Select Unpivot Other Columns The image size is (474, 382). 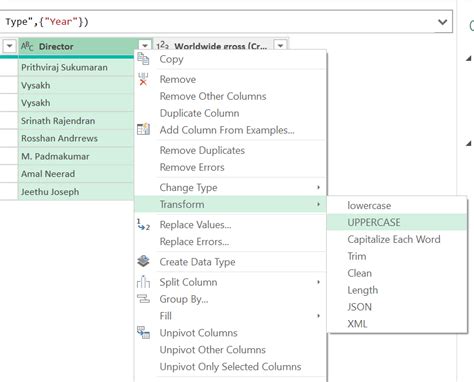[x=230, y=350]
